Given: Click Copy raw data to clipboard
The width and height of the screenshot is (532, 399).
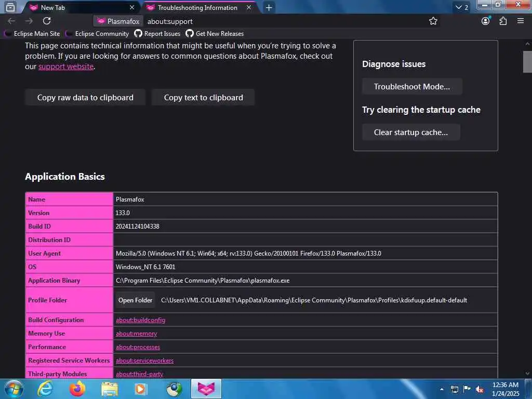Looking at the screenshot, I should (85, 97).
